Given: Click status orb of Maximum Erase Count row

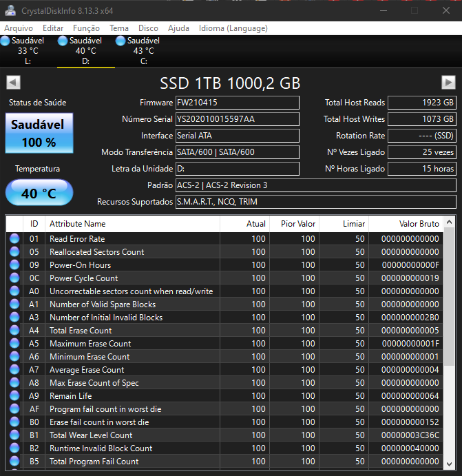Looking at the screenshot, I should click(14, 343).
